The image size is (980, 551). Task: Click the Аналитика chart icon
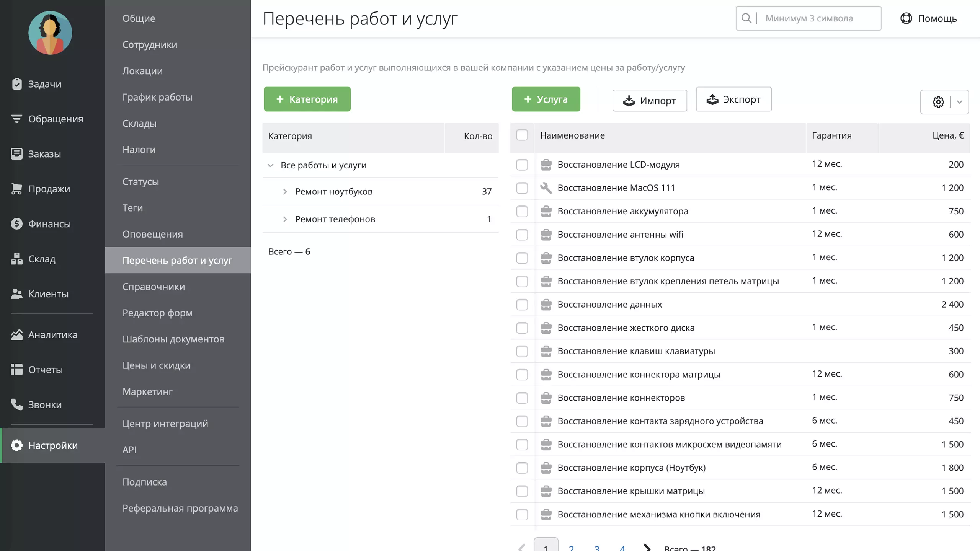tap(16, 334)
